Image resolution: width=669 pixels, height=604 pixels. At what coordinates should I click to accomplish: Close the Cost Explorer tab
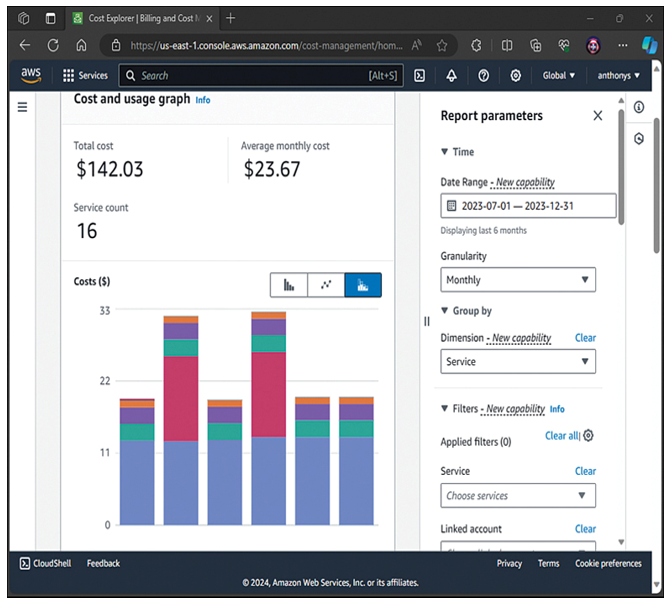coord(209,18)
